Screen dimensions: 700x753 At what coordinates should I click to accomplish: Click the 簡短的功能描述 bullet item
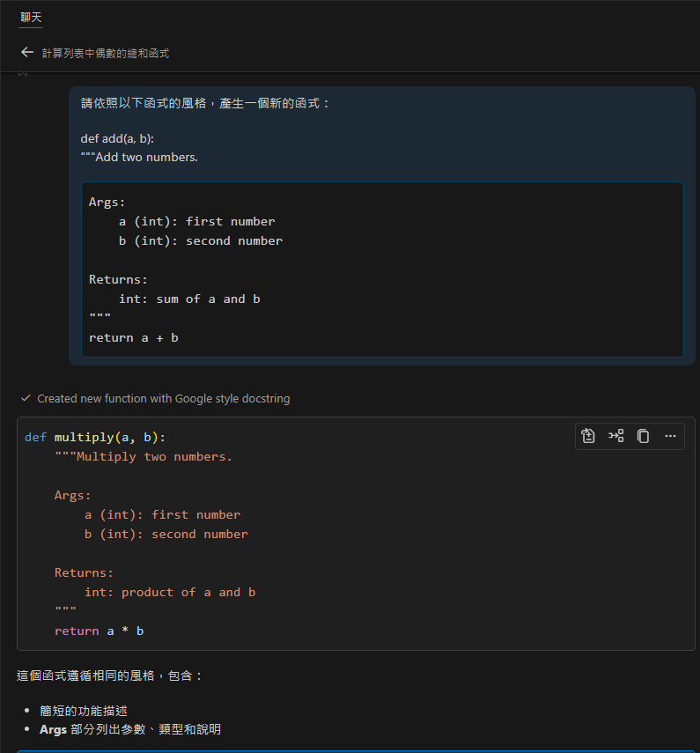[90, 711]
